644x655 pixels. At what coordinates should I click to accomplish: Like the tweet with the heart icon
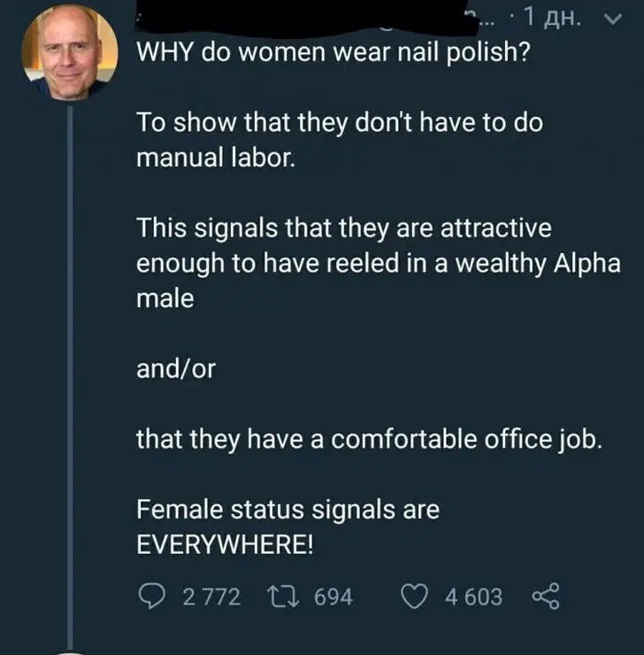point(414,597)
